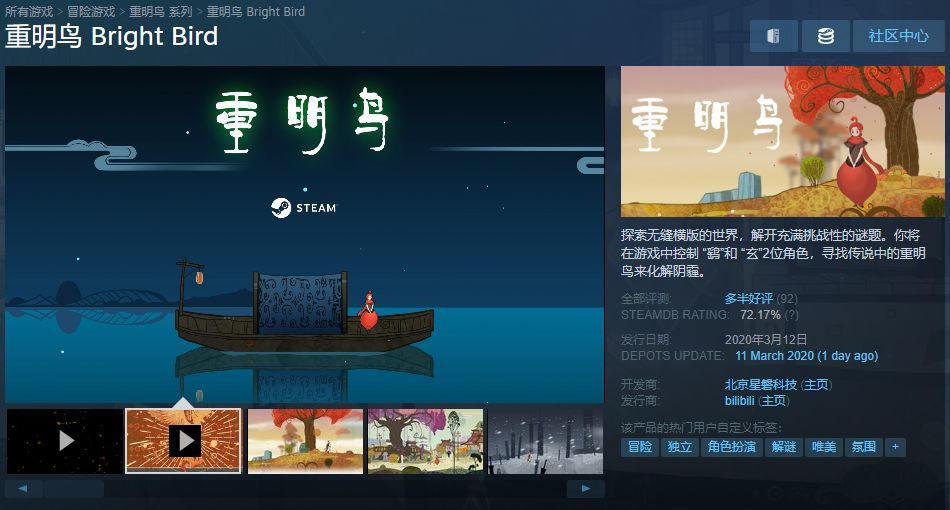
Task: Go to 冒险游戏 breadcrumb category
Action: click(91, 12)
